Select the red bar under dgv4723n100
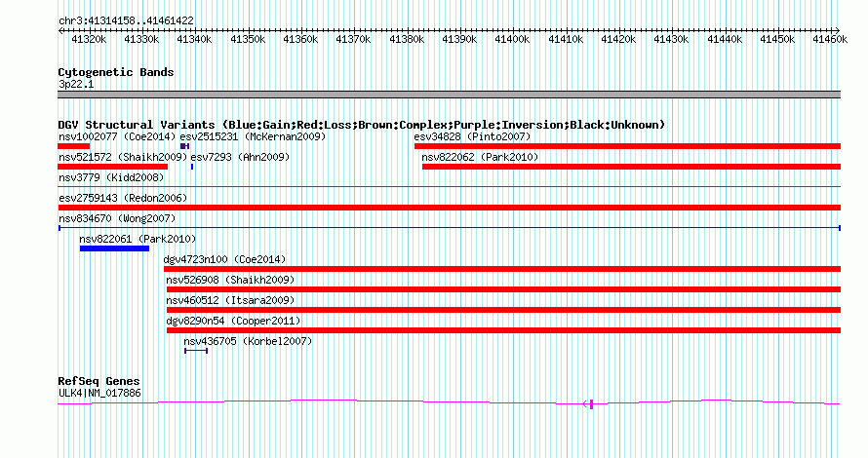Screen dimensions: 868x458 pyautogui.click(x=502, y=269)
